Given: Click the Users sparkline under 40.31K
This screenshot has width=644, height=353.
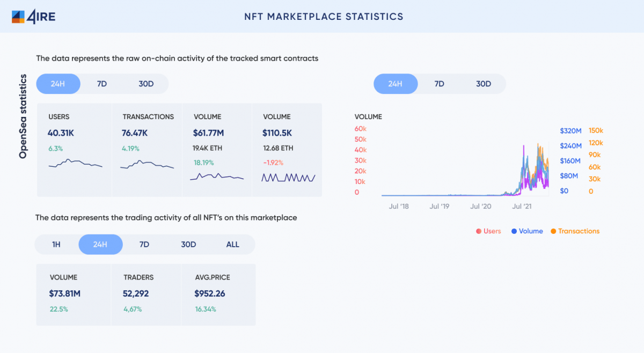Looking at the screenshot, I should point(75,164).
